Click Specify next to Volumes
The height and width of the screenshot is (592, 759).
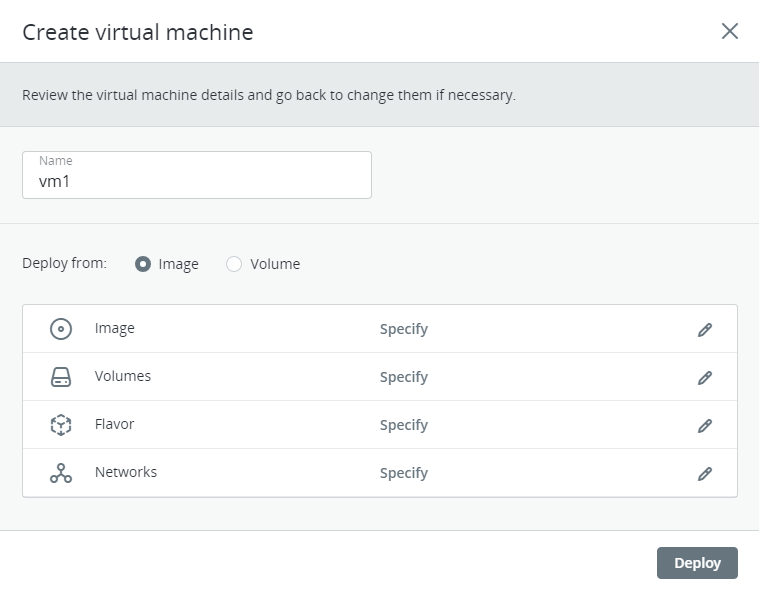(x=403, y=377)
